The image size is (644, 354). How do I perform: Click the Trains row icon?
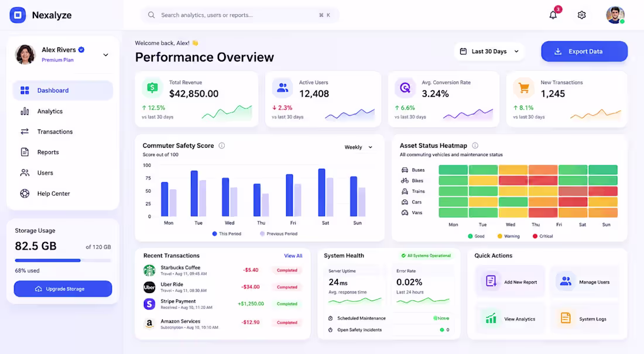pos(405,191)
